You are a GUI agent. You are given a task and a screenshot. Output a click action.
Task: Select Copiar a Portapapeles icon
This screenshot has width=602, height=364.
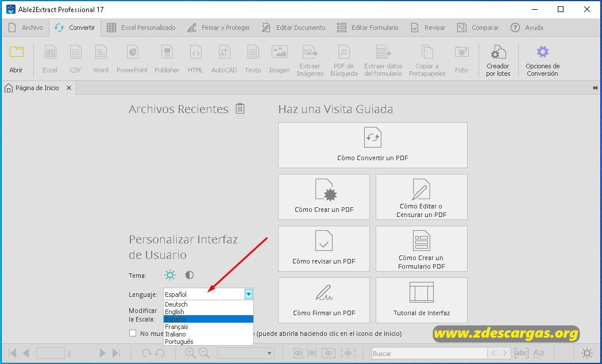click(x=427, y=52)
